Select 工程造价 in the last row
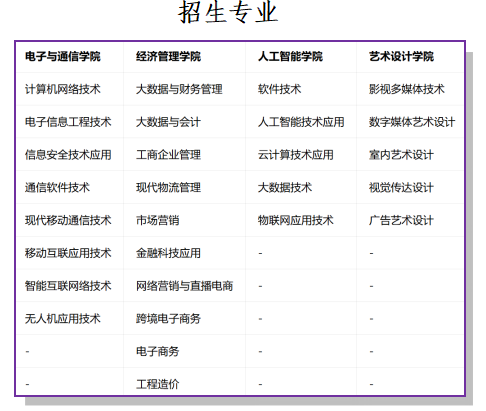This screenshot has height=411, width=486. [158, 384]
